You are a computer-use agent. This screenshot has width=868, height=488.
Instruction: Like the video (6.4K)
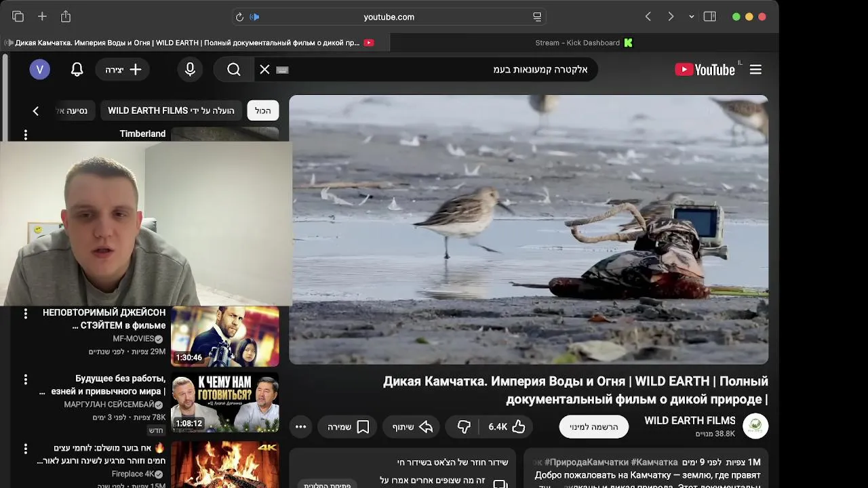pos(507,426)
